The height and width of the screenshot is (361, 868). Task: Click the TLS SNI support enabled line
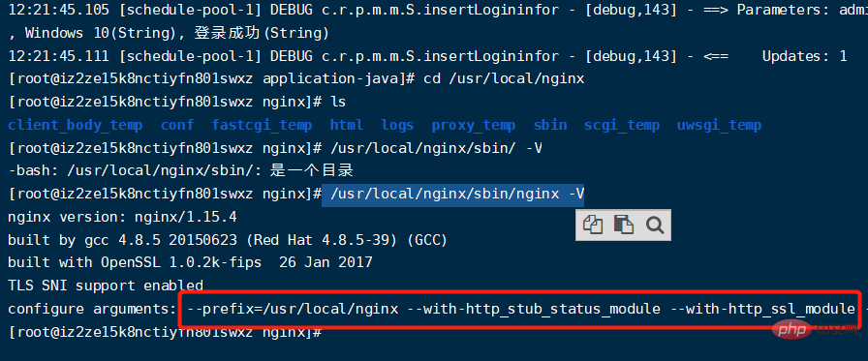[x=106, y=286]
